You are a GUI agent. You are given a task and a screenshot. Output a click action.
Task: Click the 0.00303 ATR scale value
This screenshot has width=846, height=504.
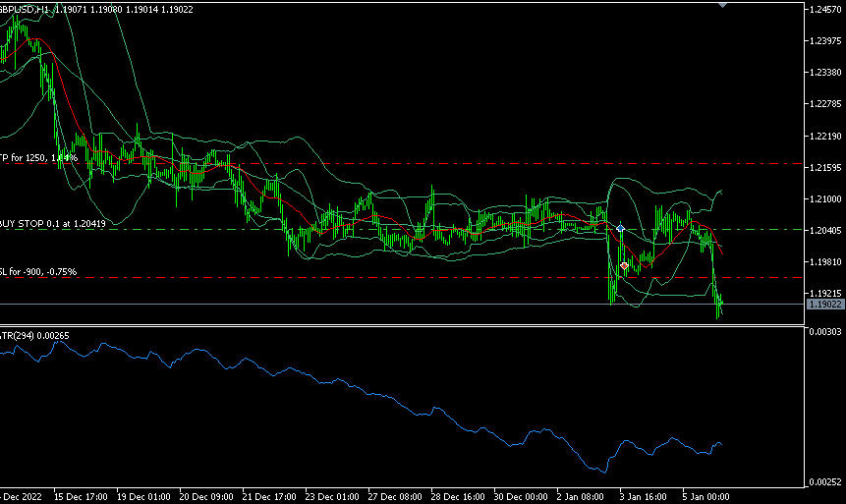pyautogui.click(x=824, y=333)
